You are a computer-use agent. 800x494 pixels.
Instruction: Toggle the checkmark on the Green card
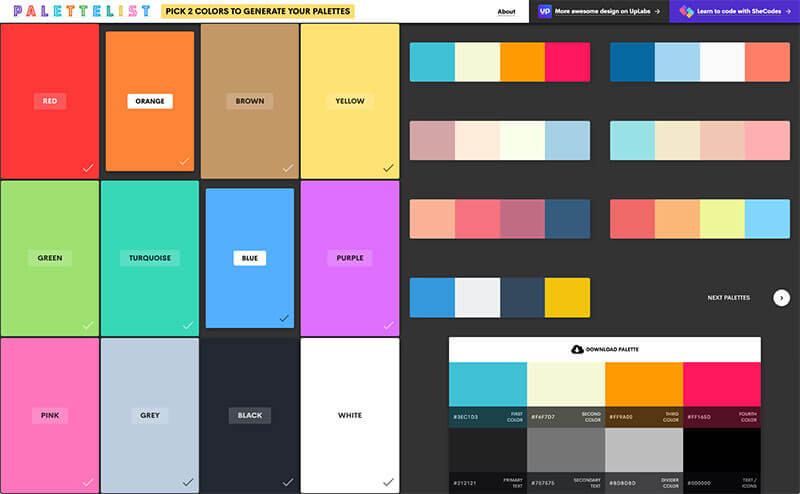coord(88,325)
